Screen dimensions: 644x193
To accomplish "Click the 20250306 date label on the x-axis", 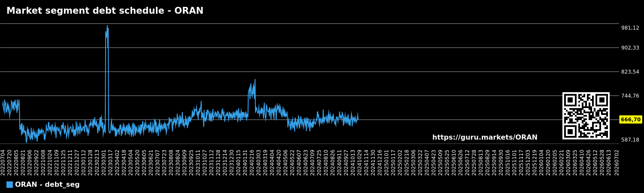I will [413, 162].
